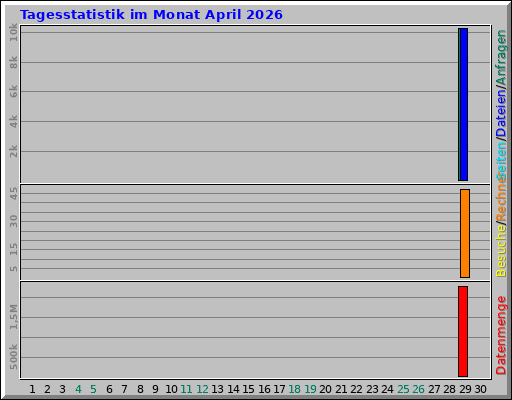Click the blue Dateien legend label
Screen dimensions: 512x400
pyautogui.click(x=501, y=114)
